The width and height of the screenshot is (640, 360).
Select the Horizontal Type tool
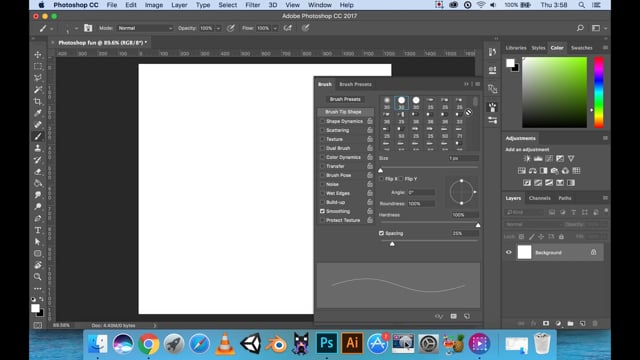pos(38,230)
